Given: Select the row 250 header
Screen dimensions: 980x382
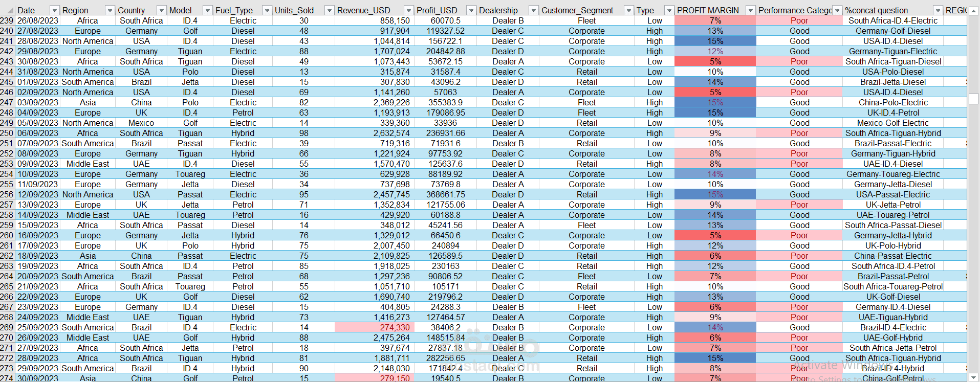Looking at the screenshot, I should (7, 133).
